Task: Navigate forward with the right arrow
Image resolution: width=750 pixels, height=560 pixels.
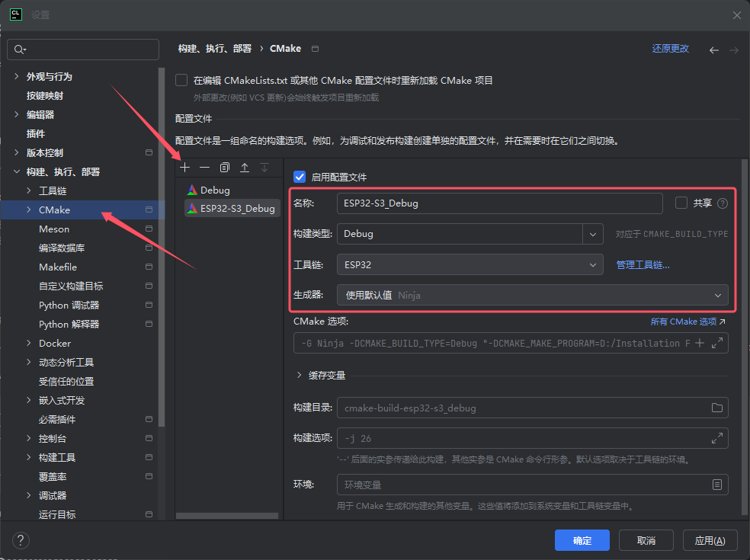Action: (734, 50)
